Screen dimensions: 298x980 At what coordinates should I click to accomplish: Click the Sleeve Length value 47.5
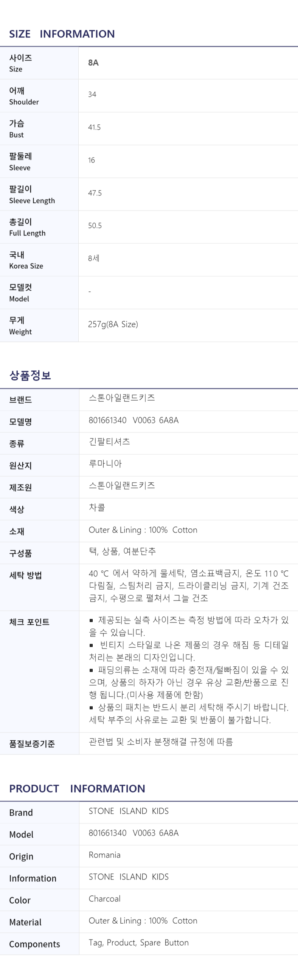click(95, 193)
